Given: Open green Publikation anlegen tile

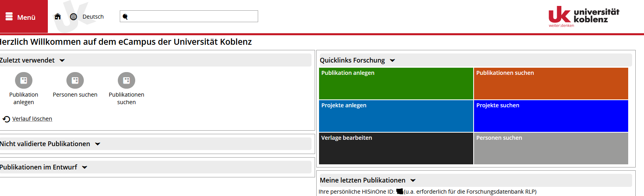Looking at the screenshot, I should tap(396, 84).
